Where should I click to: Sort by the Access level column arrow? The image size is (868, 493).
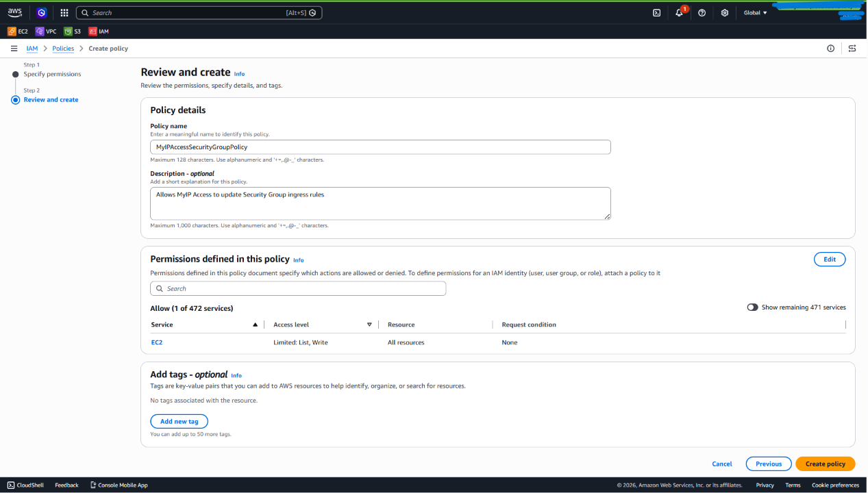(x=369, y=325)
